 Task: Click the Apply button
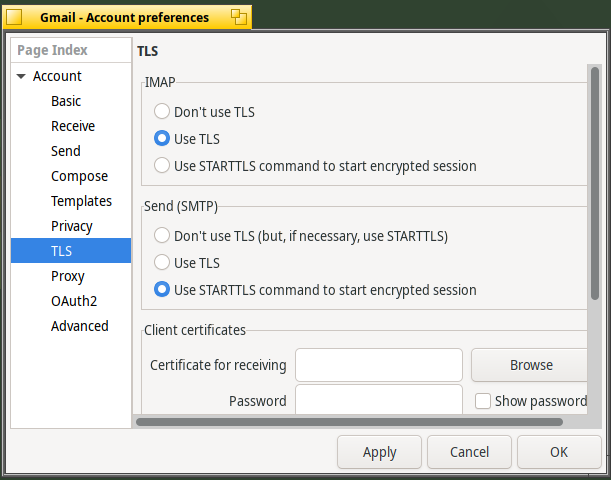pyautogui.click(x=380, y=452)
